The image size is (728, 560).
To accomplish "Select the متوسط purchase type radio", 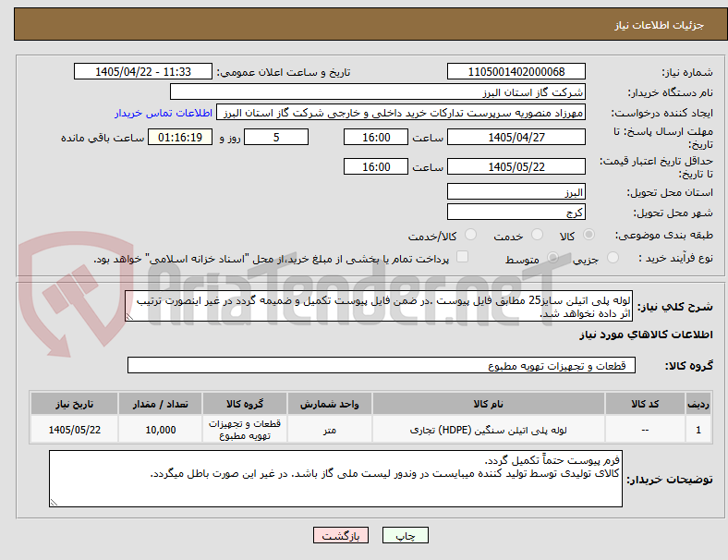I will pos(552,258).
